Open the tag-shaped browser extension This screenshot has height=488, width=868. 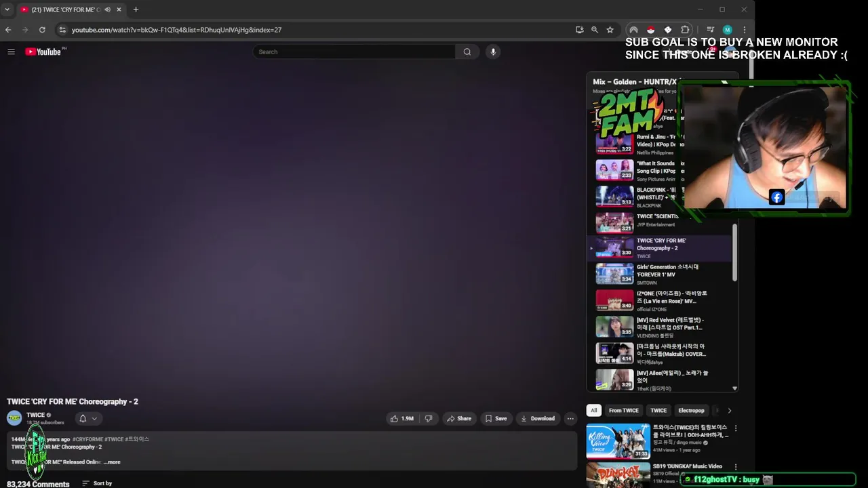[x=668, y=30]
